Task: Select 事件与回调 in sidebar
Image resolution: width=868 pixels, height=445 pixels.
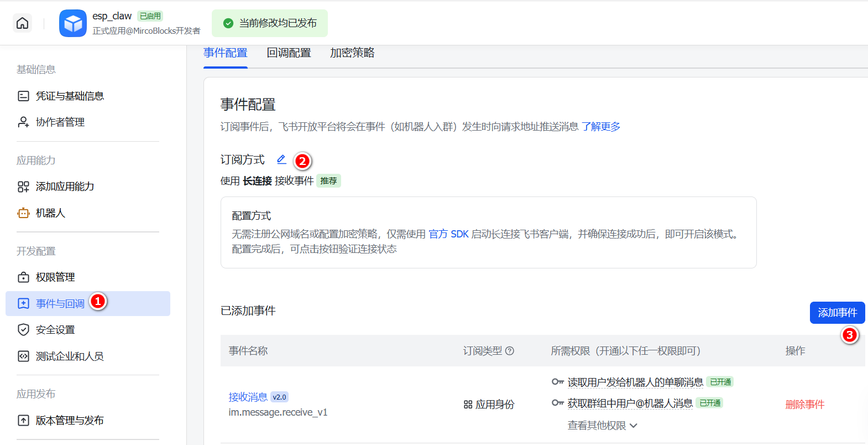Action: click(88, 303)
